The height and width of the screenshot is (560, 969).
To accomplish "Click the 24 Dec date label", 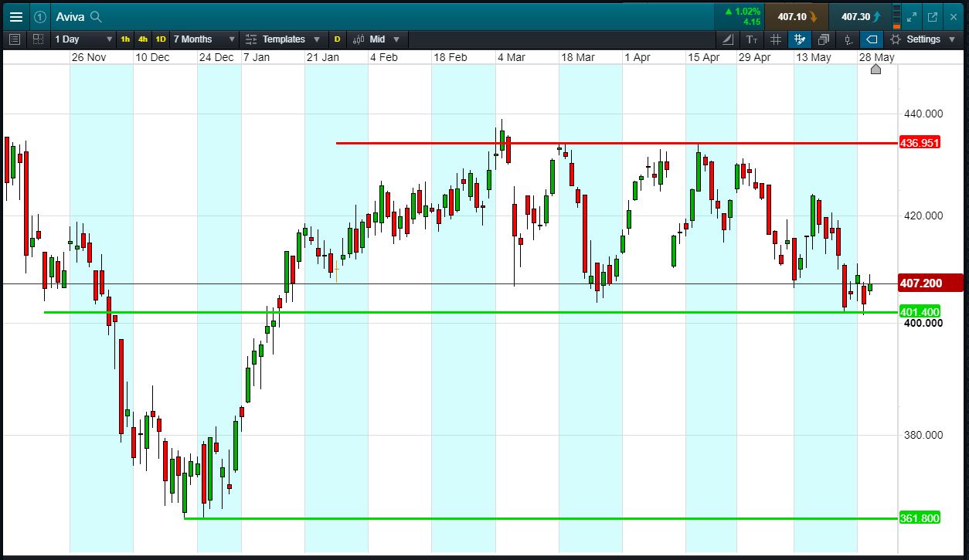I will (x=216, y=57).
